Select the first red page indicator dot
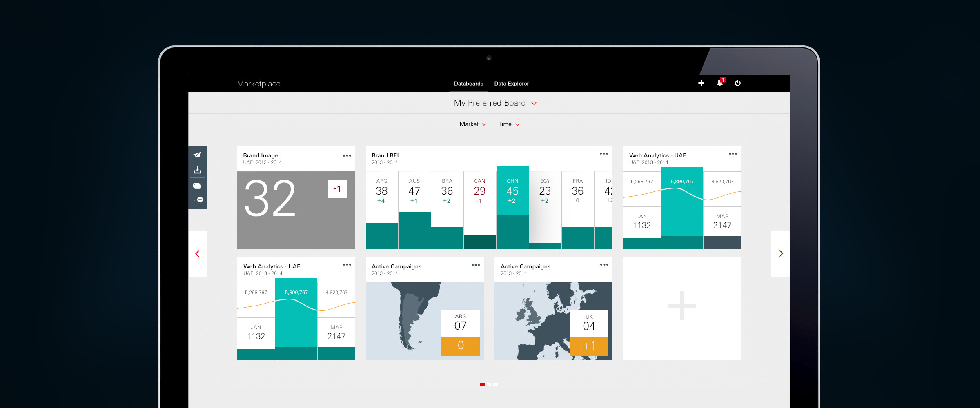980x408 pixels. click(x=482, y=385)
